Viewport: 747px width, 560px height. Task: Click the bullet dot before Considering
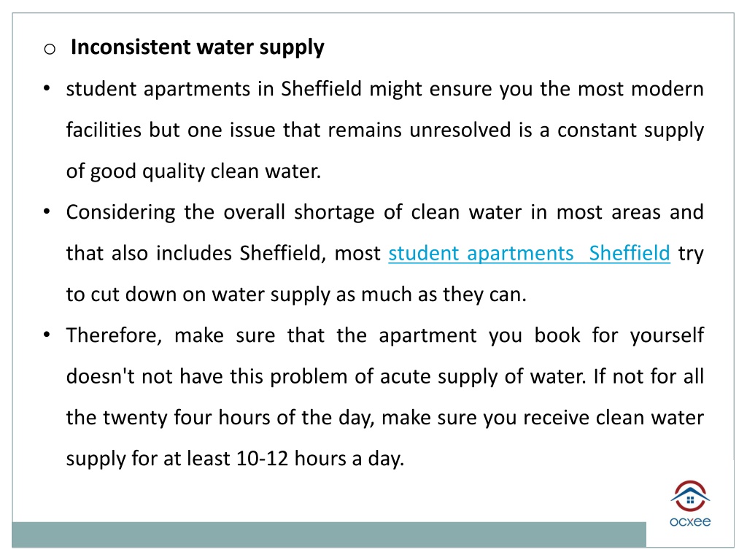pyautogui.click(x=47, y=211)
